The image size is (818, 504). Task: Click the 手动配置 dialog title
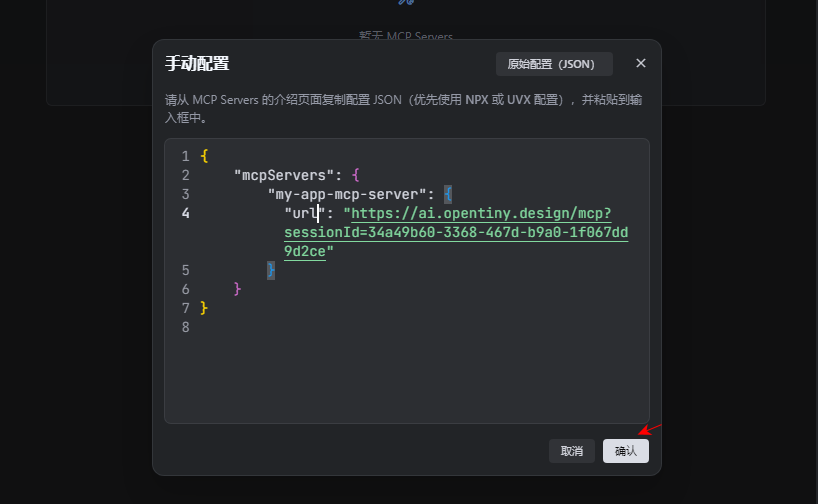click(197, 64)
